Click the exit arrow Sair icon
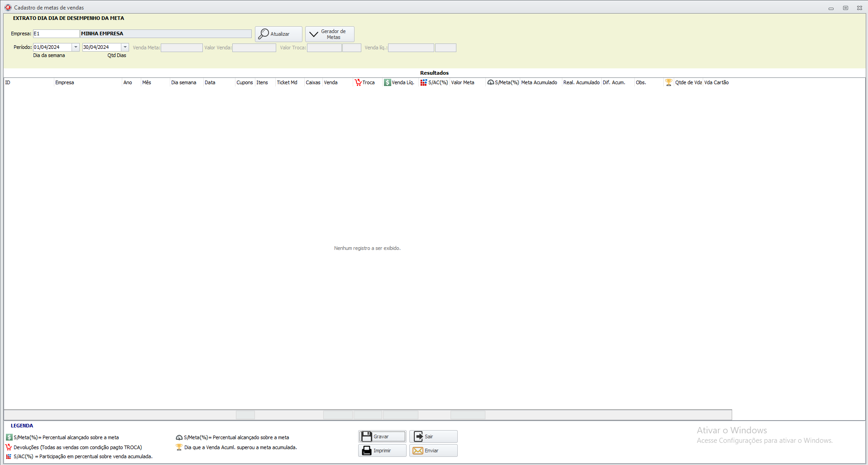This screenshot has height=465, width=868. [418, 436]
